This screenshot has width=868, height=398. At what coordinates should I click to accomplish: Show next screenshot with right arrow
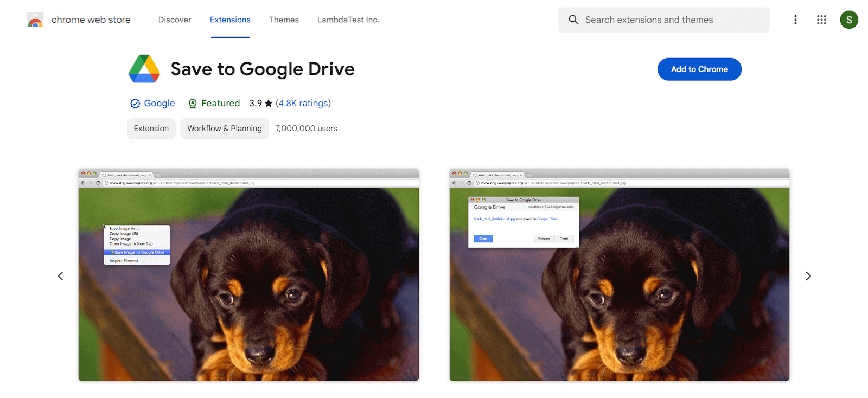point(808,276)
